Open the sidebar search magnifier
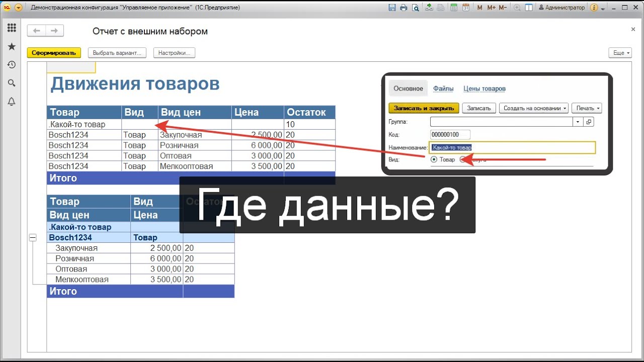The image size is (644, 362). coord(12,83)
